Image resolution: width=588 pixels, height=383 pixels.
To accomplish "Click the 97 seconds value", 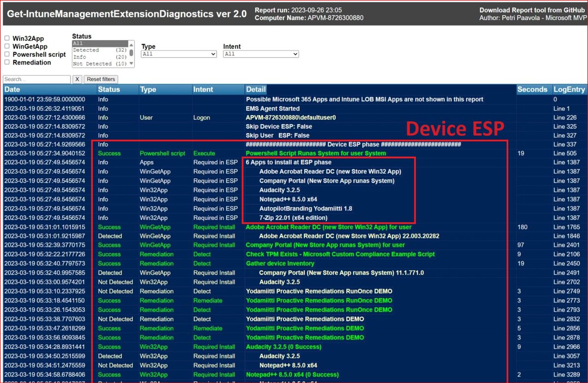I will pyautogui.click(x=521, y=245).
